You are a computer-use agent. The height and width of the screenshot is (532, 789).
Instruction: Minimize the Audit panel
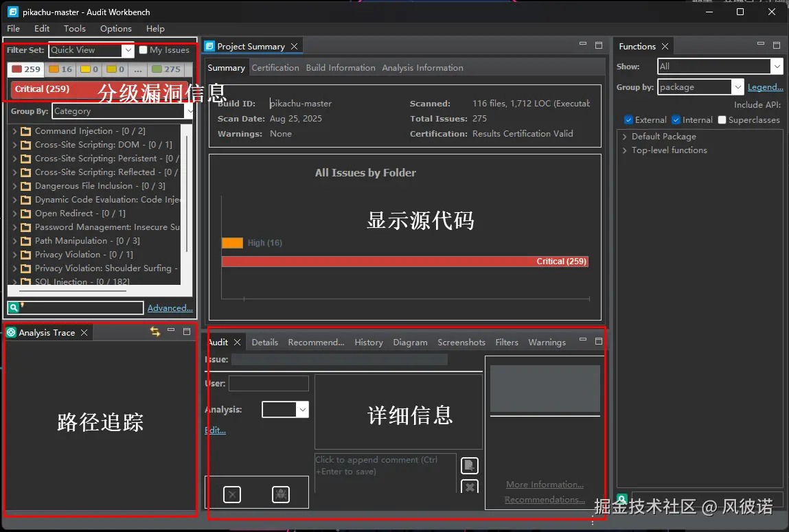(x=583, y=339)
